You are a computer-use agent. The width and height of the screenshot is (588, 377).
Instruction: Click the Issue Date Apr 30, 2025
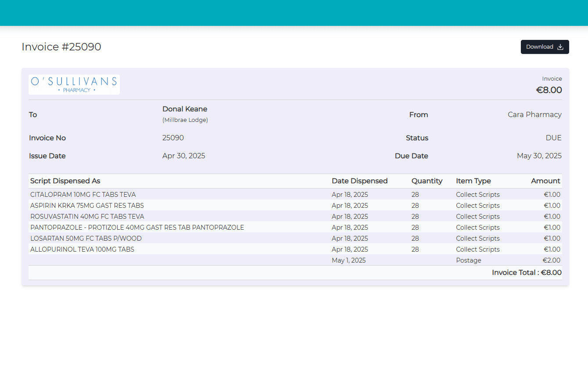click(183, 156)
